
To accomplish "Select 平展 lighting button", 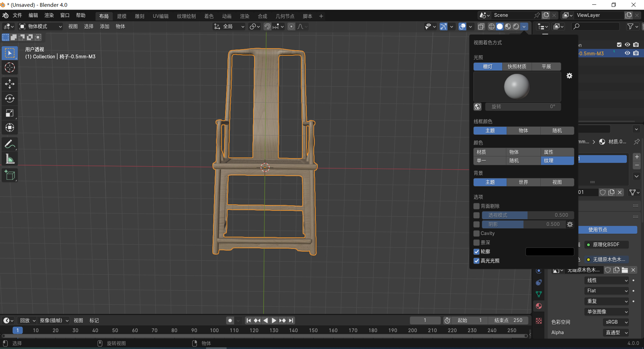I will click(x=546, y=67).
